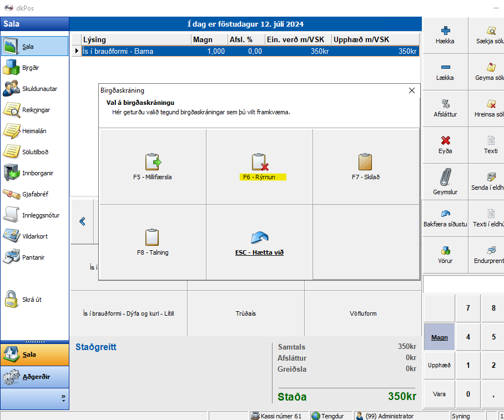Image resolution: width=504 pixels, height=420 pixels.
Task: Select F5 - Millifærsla inventory transfer icon
Action: tap(152, 162)
